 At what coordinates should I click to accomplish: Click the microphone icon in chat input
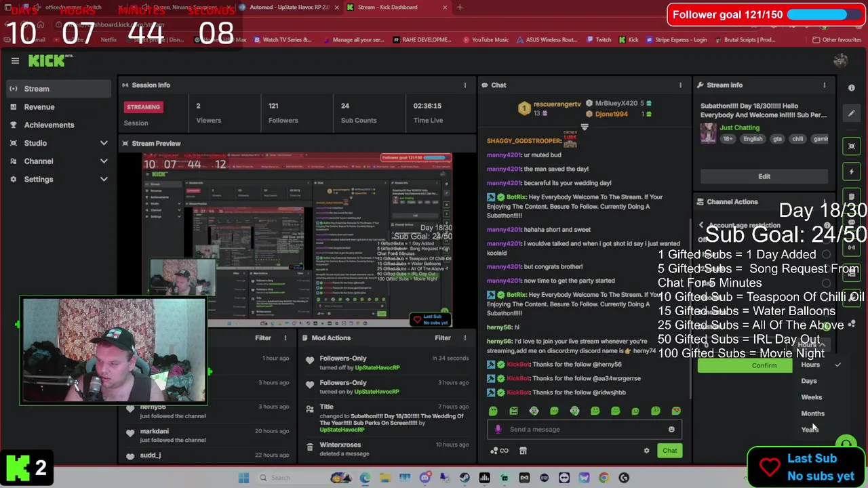coord(498,429)
